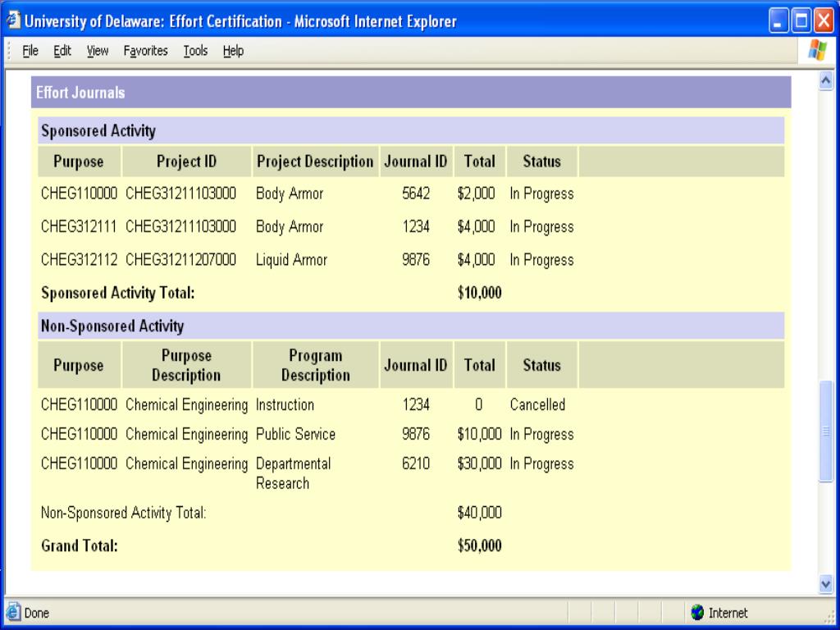Click the Program Description column header
The height and width of the screenshot is (630, 840).
click(x=316, y=365)
